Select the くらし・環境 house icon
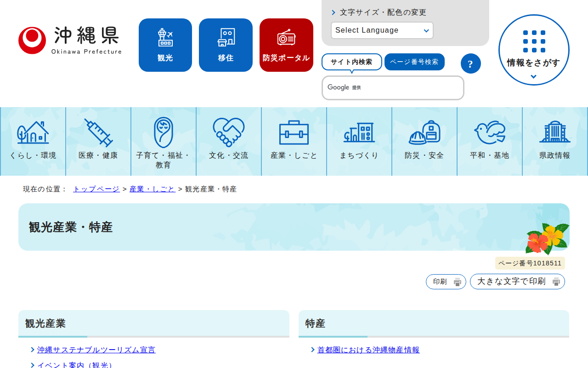 click(x=33, y=132)
